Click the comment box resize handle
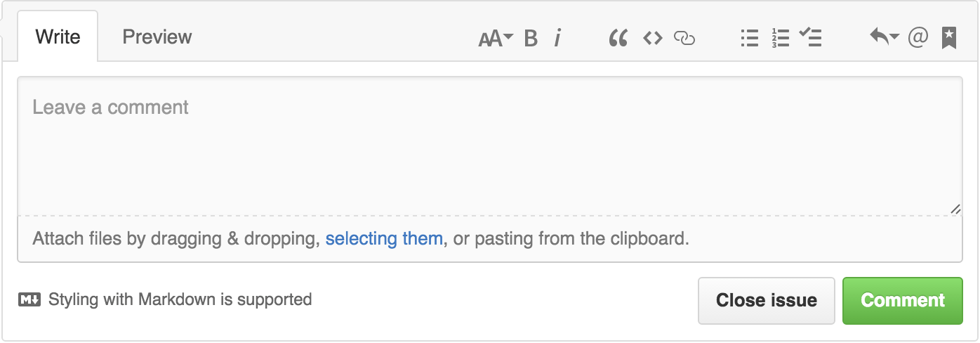The image size is (980, 343). [x=955, y=209]
